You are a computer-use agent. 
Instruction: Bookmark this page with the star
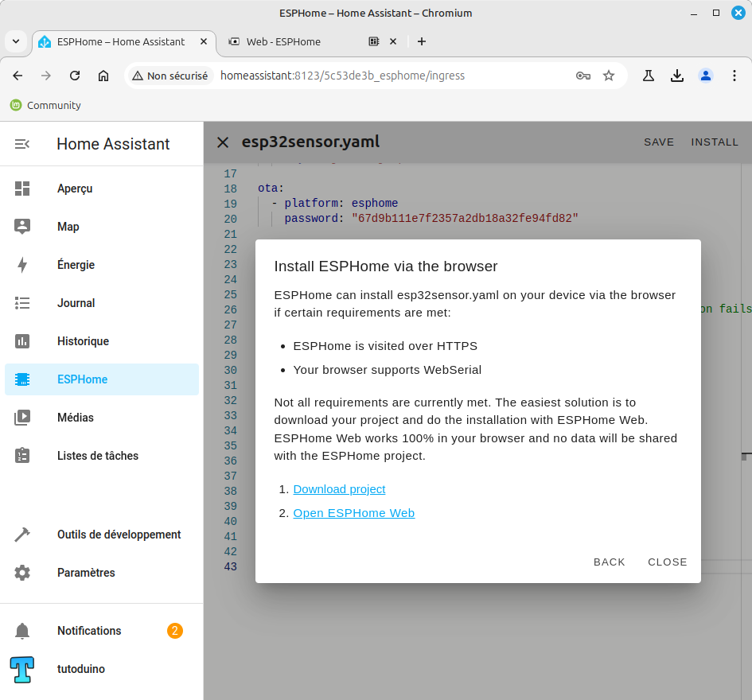(x=609, y=76)
